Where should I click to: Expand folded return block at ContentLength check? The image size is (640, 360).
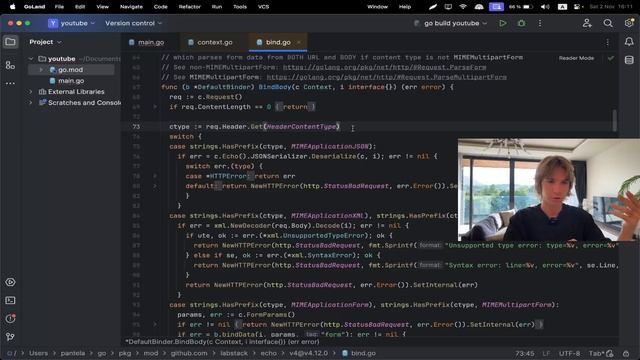click(x=155, y=107)
